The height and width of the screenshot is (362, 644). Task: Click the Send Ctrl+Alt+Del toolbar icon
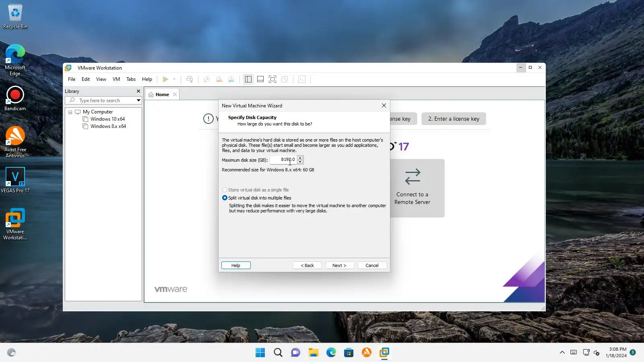coord(190,79)
